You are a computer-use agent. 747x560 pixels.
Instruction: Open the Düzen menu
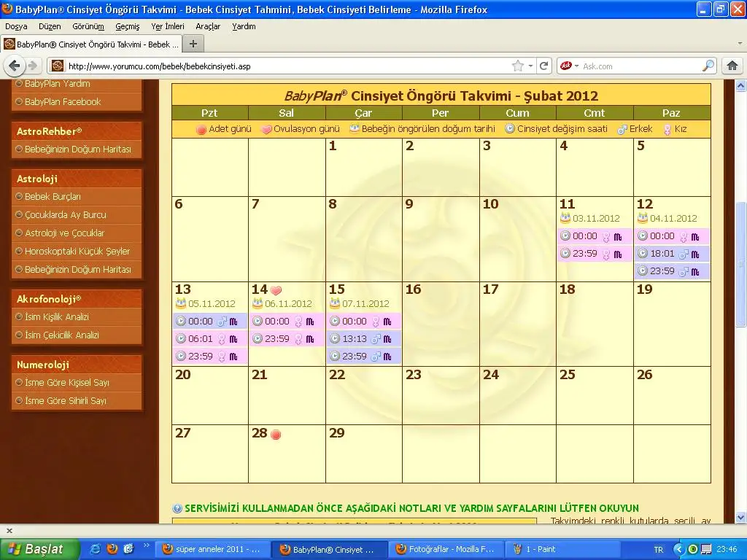tap(50, 26)
